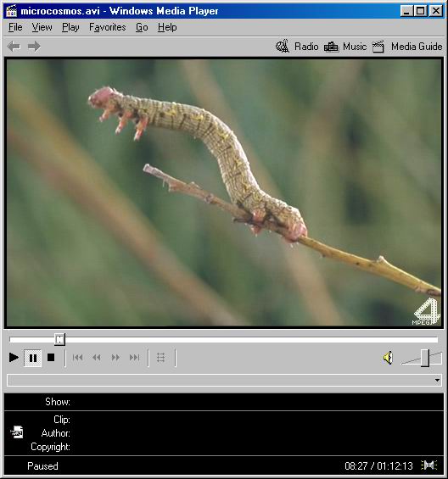
Task: Stop the video playback
Action: [51, 357]
